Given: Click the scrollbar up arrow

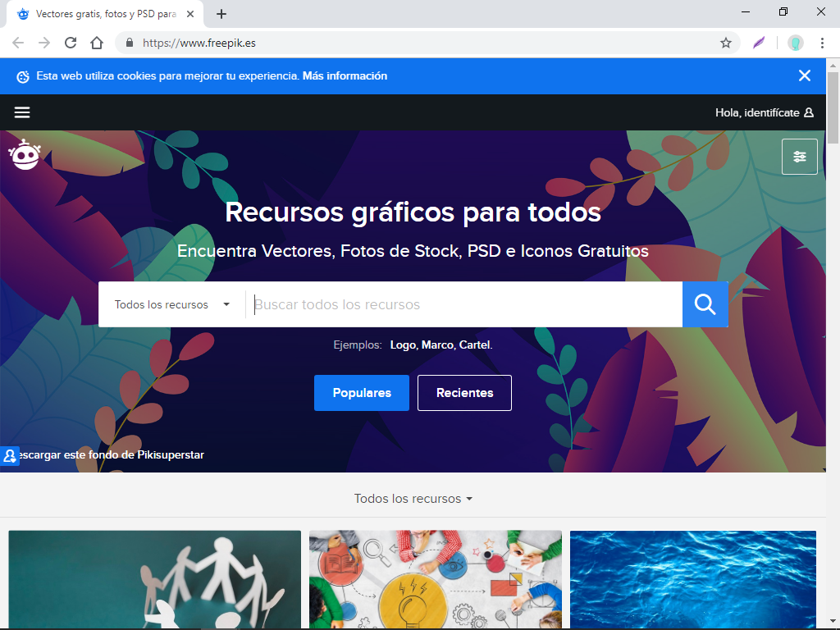Looking at the screenshot, I should pyautogui.click(x=833, y=65).
